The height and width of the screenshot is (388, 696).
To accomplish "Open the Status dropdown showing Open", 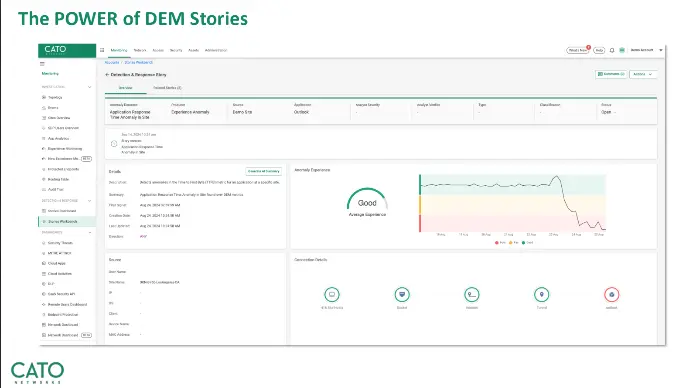I will pos(609,112).
